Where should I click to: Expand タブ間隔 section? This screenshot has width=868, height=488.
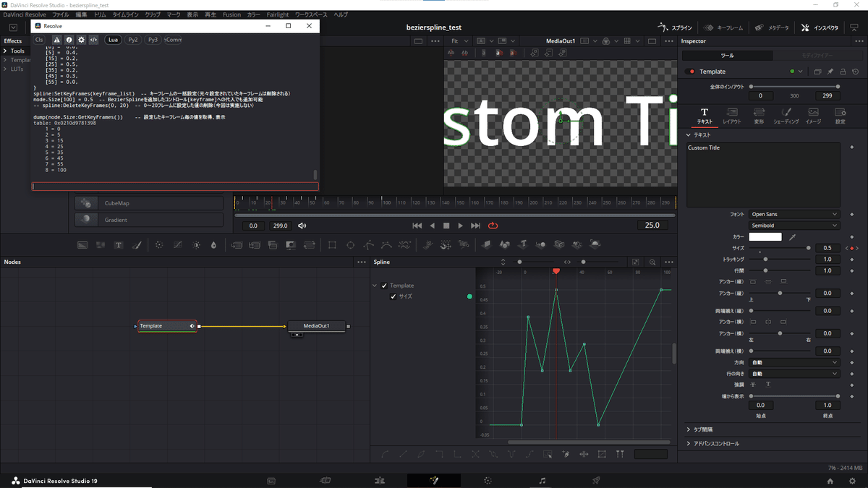click(x=689, y=429)
